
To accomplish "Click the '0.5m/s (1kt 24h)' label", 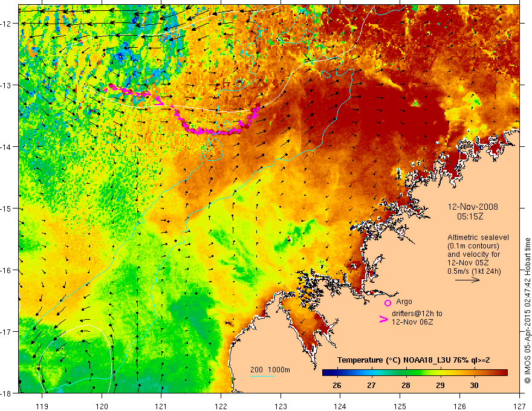I will [x=474, y=271].
